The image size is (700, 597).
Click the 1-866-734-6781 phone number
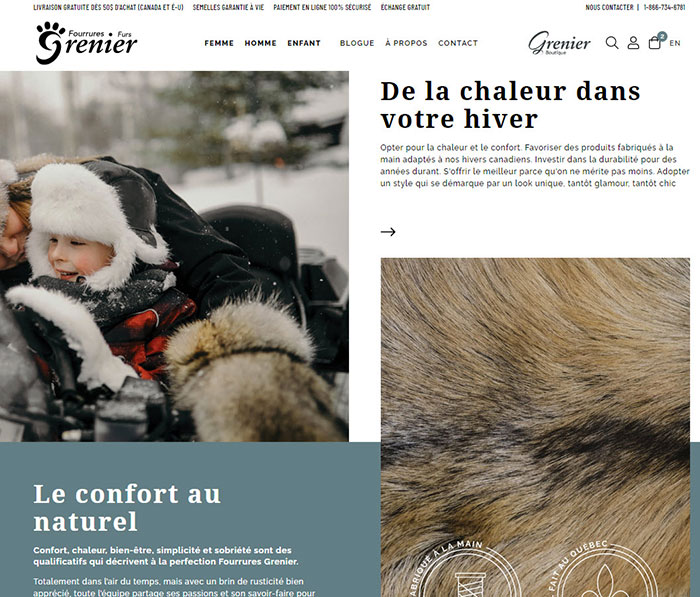click(x=664, y=7)
